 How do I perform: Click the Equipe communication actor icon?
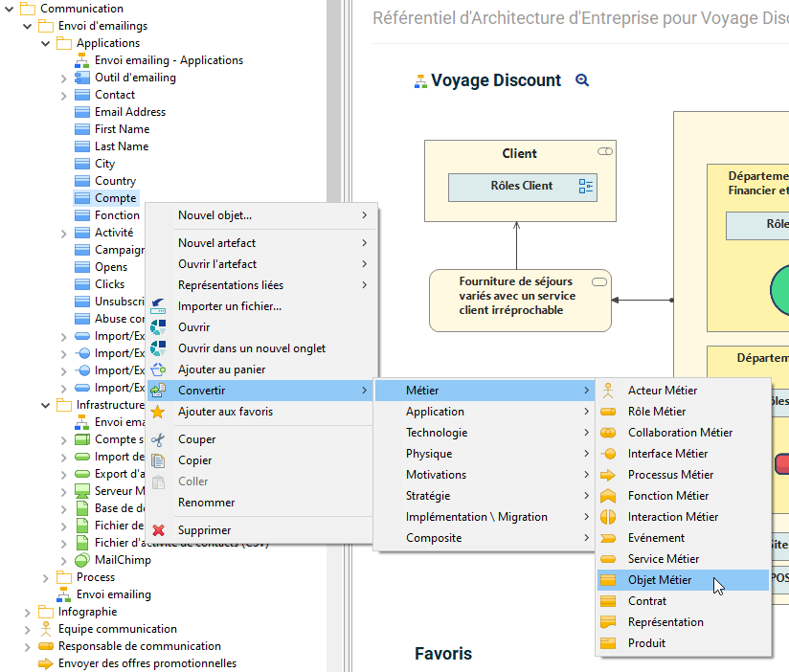(x=46, y=629)
